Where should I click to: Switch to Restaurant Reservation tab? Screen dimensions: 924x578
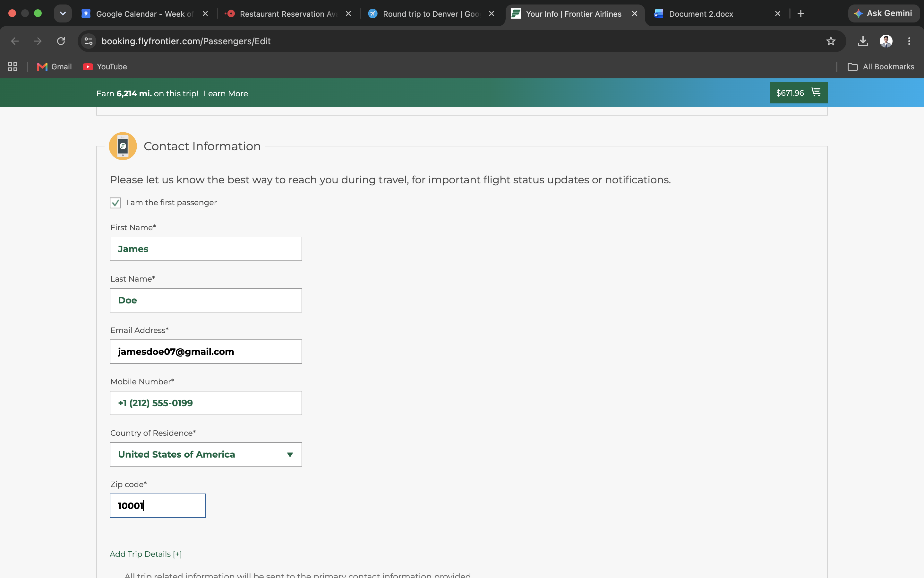pos(288,14)
